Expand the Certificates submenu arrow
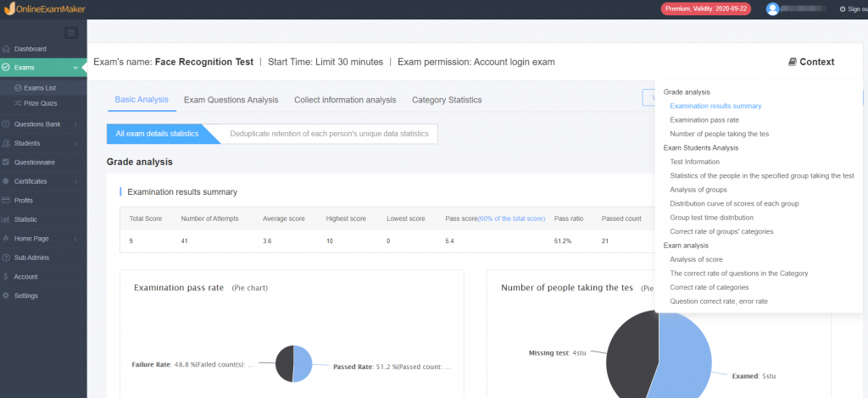This screenshot has width=868, height=398. coord(75,181)
